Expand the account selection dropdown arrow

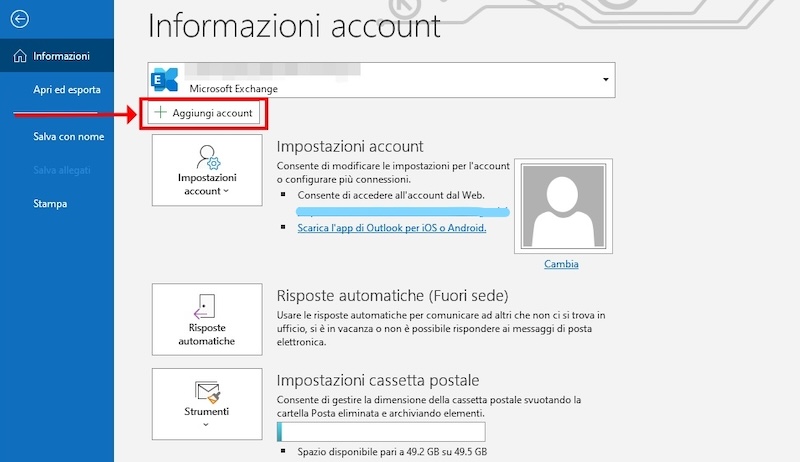tap(606, 80)
